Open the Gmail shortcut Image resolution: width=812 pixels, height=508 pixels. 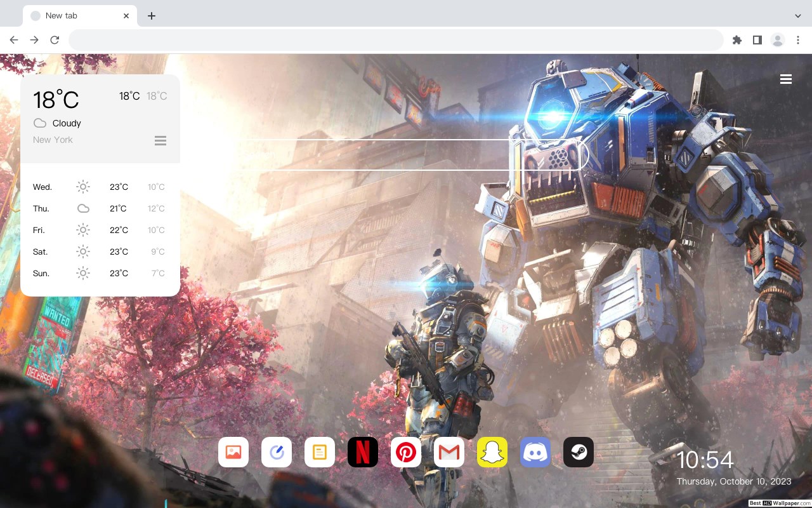coord(449,452)
